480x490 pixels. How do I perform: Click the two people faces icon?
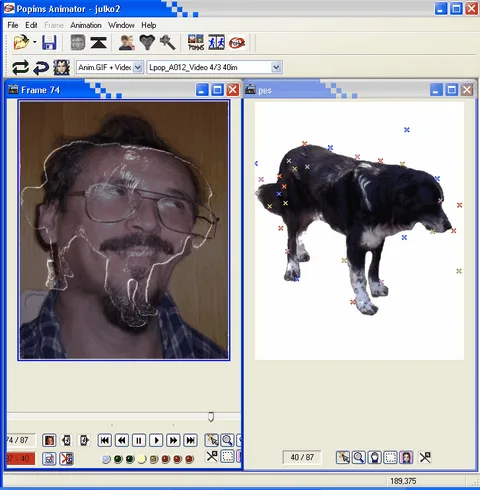point(127,42)
